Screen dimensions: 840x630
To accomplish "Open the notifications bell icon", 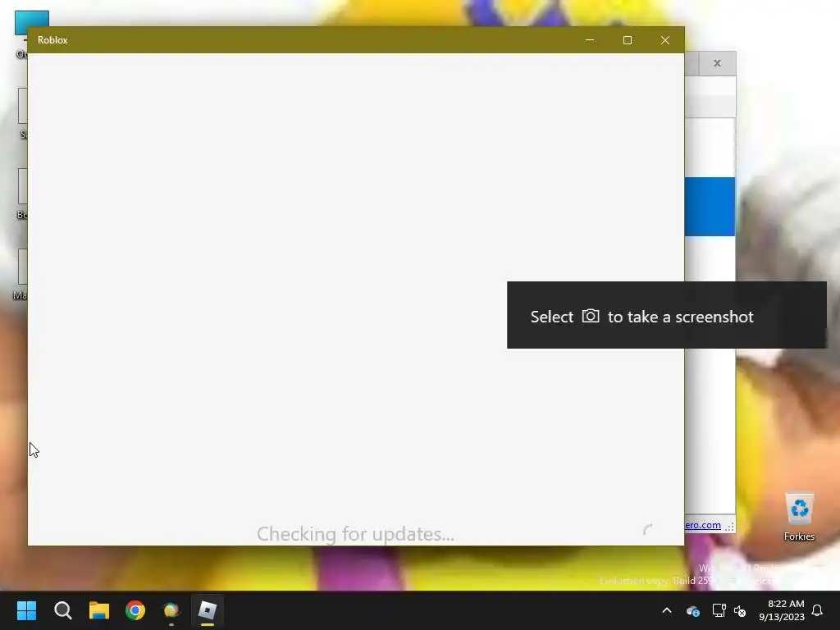I will (x=817, y=610).
